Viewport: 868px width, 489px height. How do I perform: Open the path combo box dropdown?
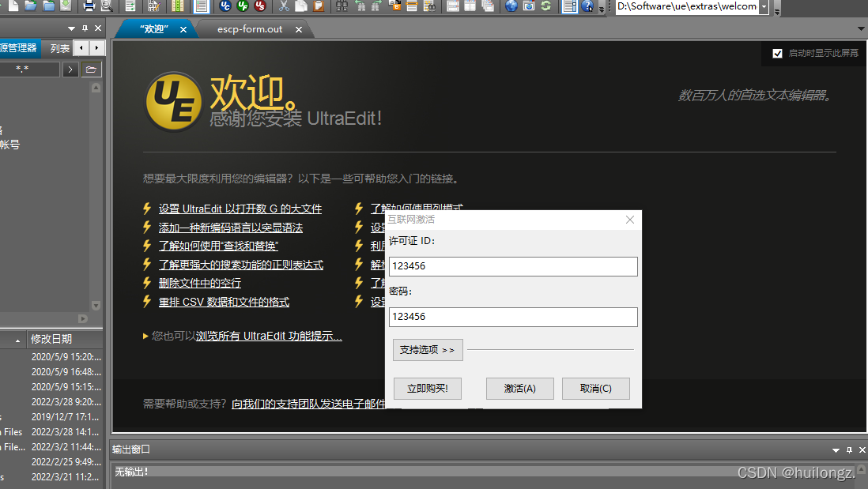point(764,6)
